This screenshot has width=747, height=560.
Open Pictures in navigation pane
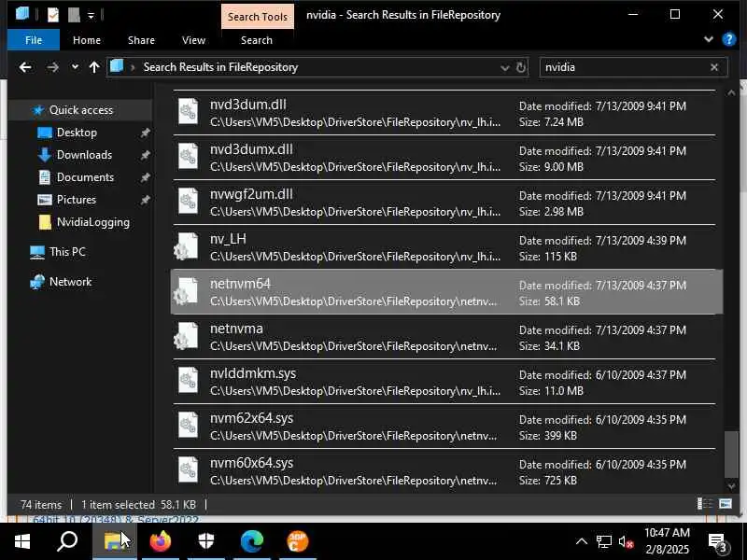[x=77, y=200]
